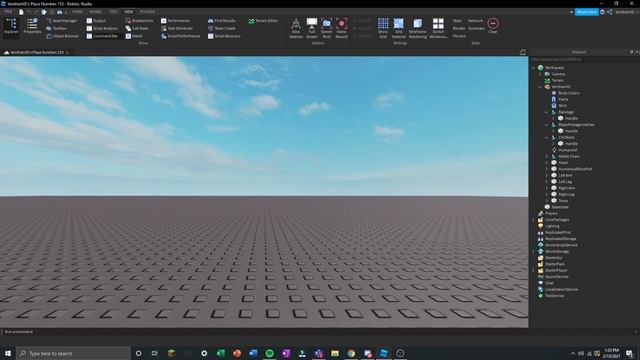Image resolution: width=640 pixels, height=360 pixels.
Task: Expand the HumanoidRootPart node
Action: point(547,169)
